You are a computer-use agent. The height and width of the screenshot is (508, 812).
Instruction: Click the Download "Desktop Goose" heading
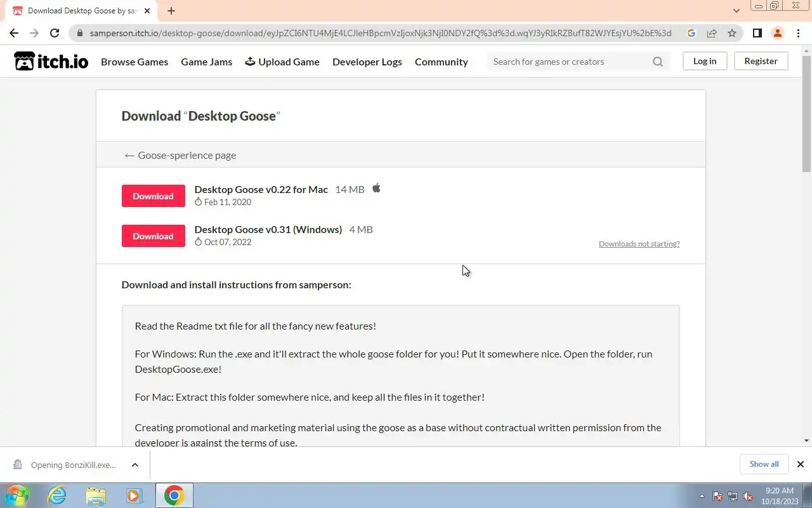[x=200, y=116]
